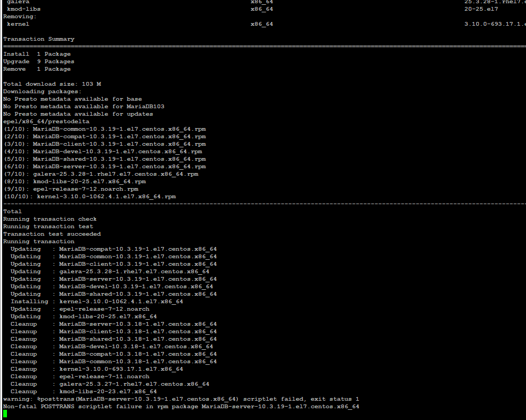Screen dimensions: 526x420
Task: Click the (8/10) kmod-libs rpm download line
Action: (74, 182)
